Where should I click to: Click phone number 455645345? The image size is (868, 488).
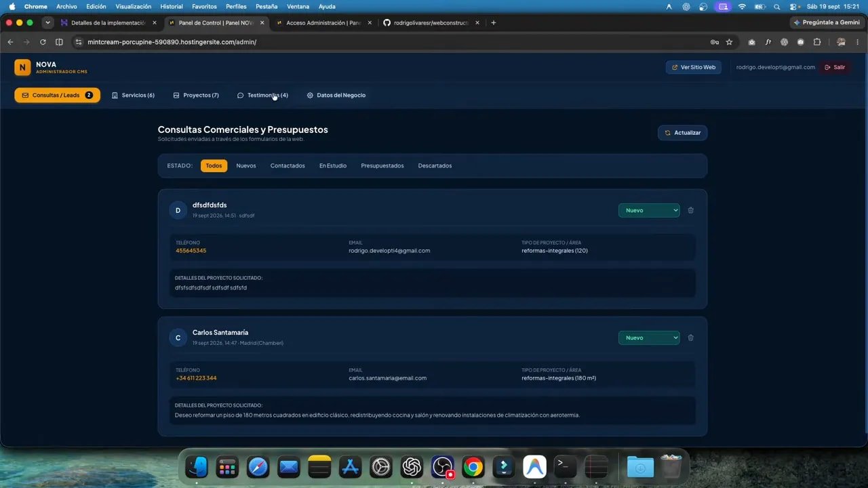[x=191, y=251]
